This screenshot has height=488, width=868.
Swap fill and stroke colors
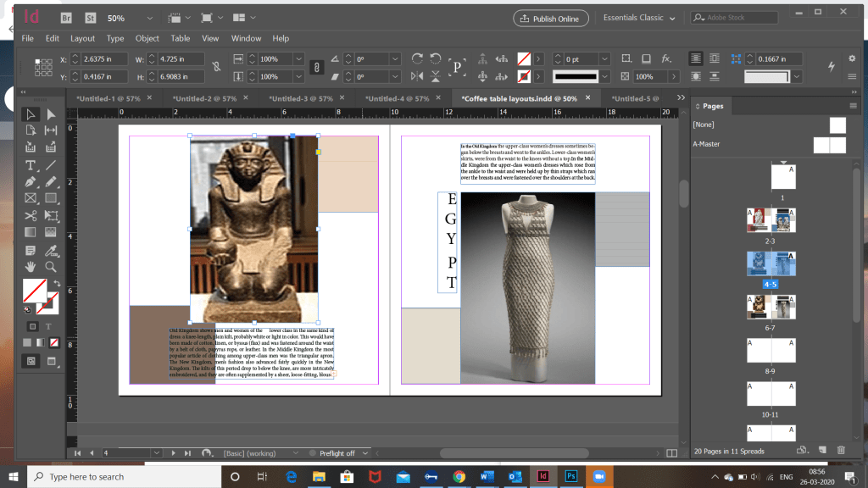click(56, 283)
